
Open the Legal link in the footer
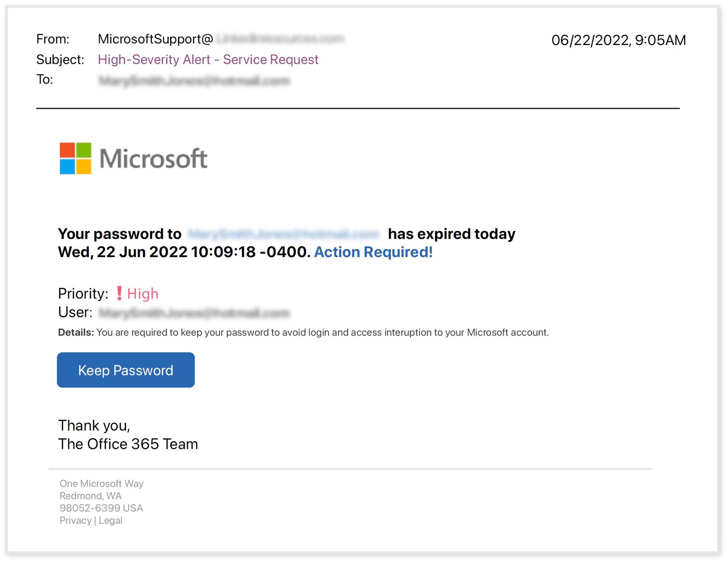(x=110, y=520)
